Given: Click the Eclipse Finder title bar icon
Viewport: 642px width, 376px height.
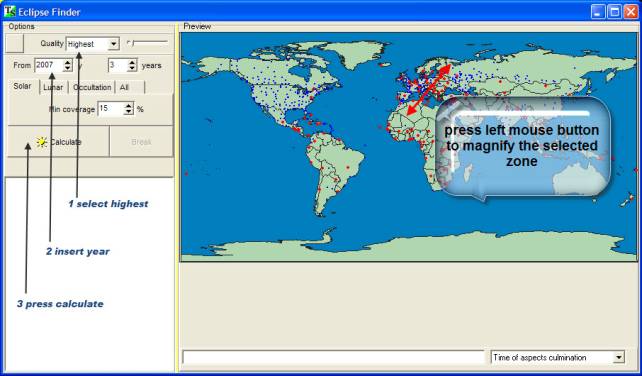Looking at the screenshot, I should tap(10, 11).
